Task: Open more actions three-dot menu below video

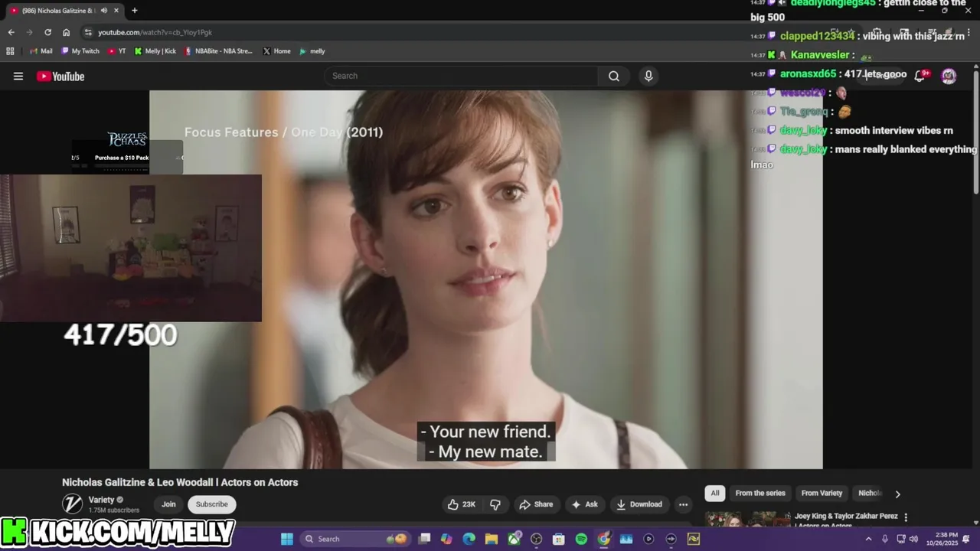Action: [683, 504]
